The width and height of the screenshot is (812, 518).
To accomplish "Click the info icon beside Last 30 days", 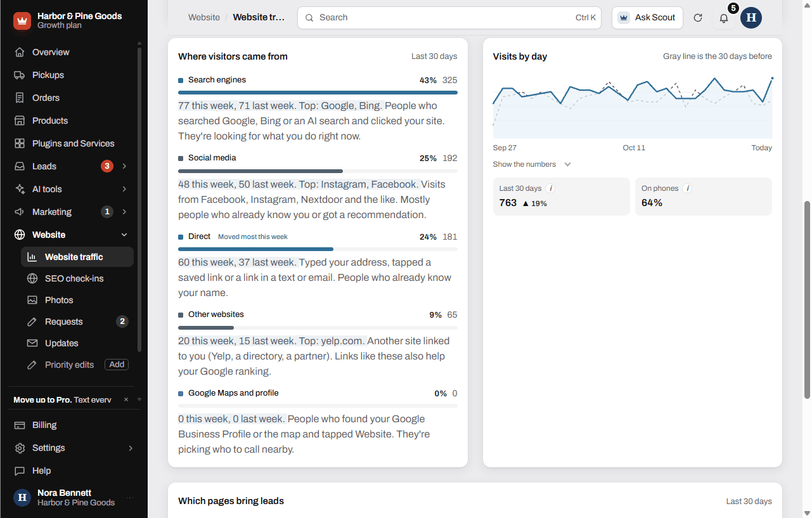I will point(551,188).
